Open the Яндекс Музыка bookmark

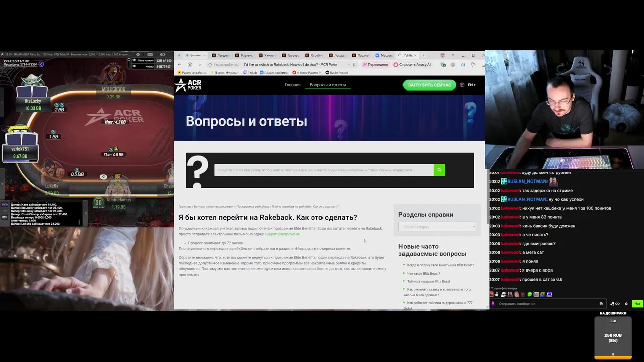[x=225, y=73]
